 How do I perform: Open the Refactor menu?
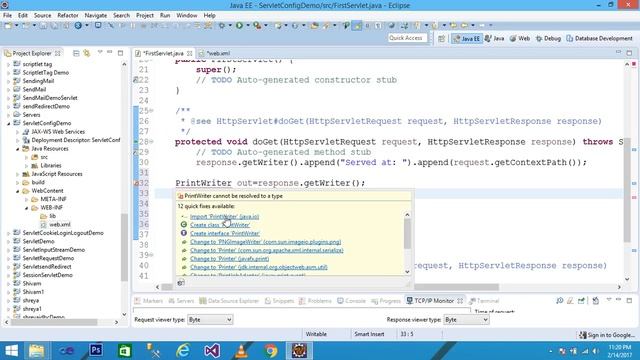click(68, 15)
